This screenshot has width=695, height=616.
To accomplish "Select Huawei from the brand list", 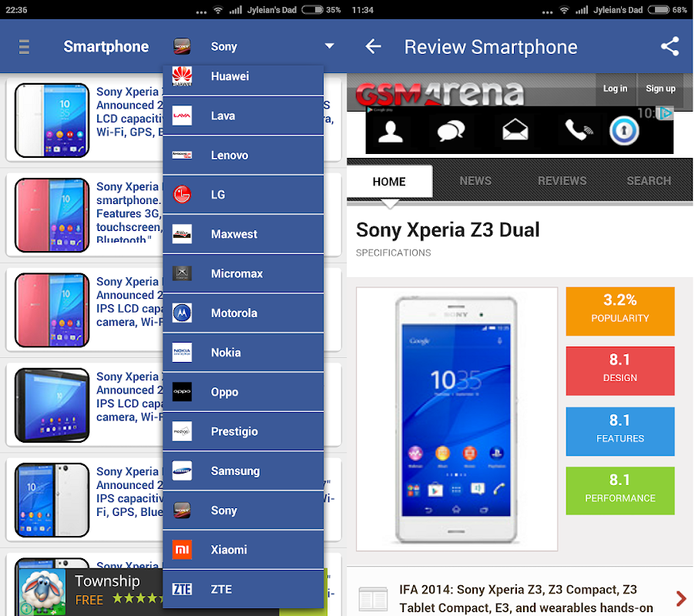I will point(243,79).
